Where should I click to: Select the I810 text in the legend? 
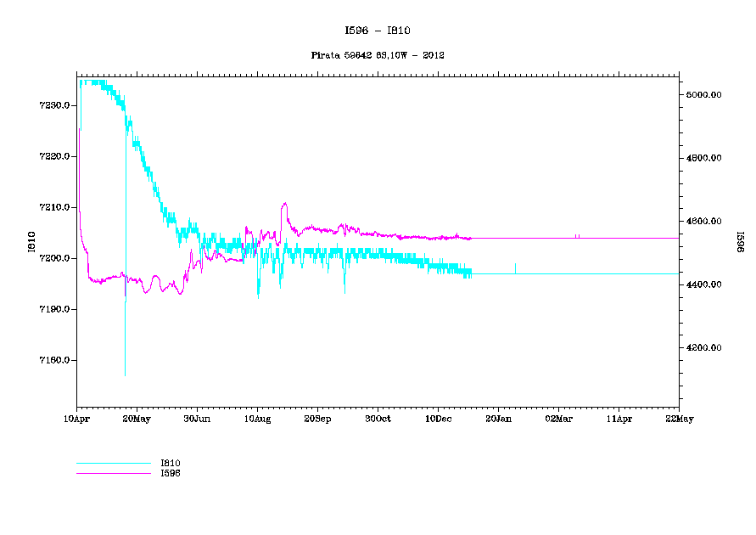[171, 464]
